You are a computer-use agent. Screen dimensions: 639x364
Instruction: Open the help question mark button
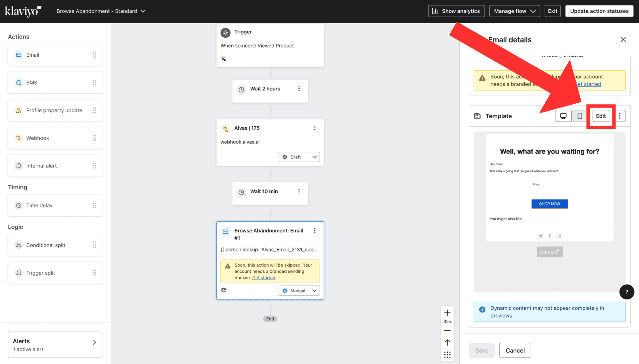point(627,292)
